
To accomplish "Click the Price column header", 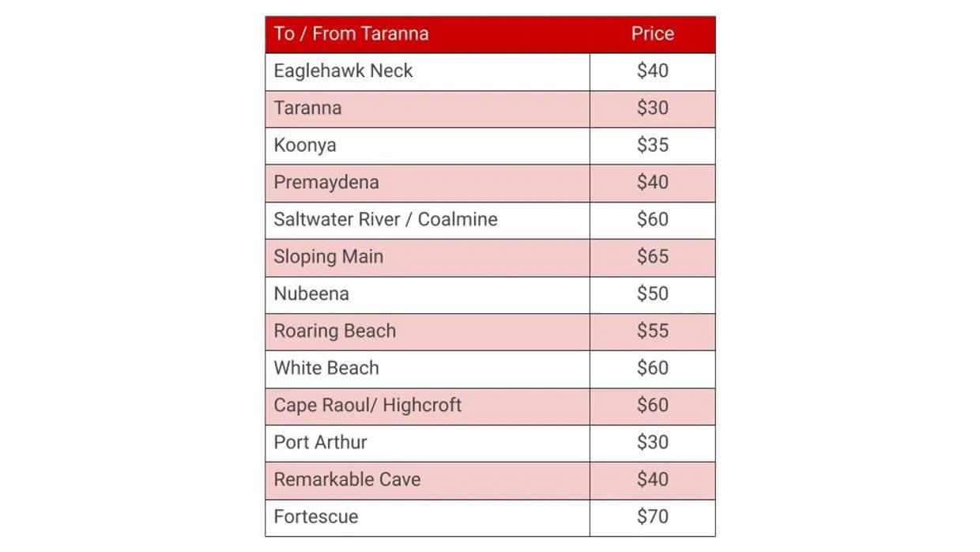I will click(x=652, y=34).
